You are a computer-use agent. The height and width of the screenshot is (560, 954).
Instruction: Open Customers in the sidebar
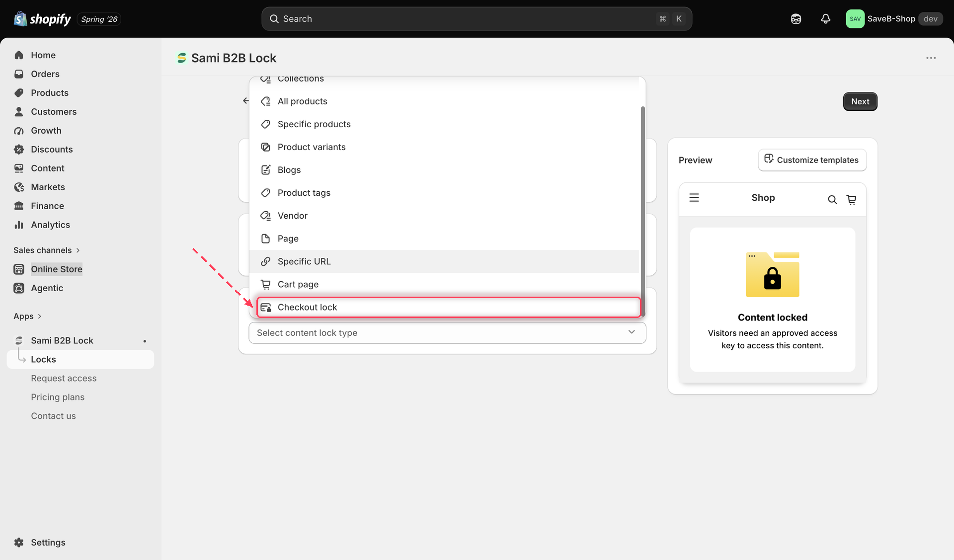tap(54, 112)
